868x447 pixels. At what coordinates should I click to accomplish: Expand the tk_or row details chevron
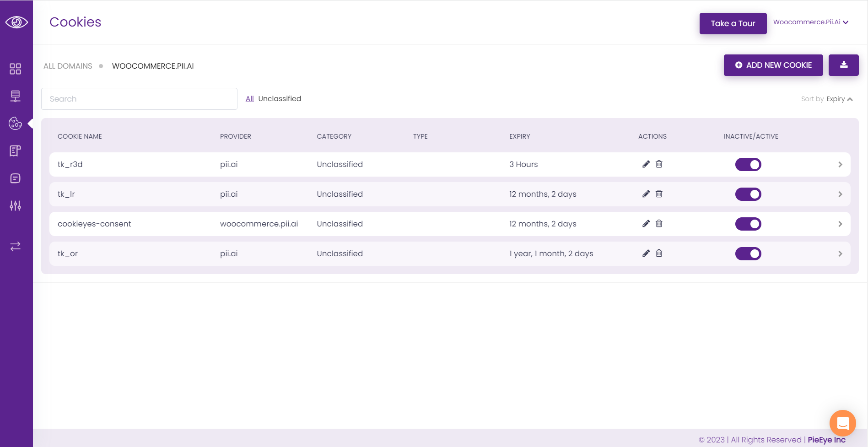840,253
